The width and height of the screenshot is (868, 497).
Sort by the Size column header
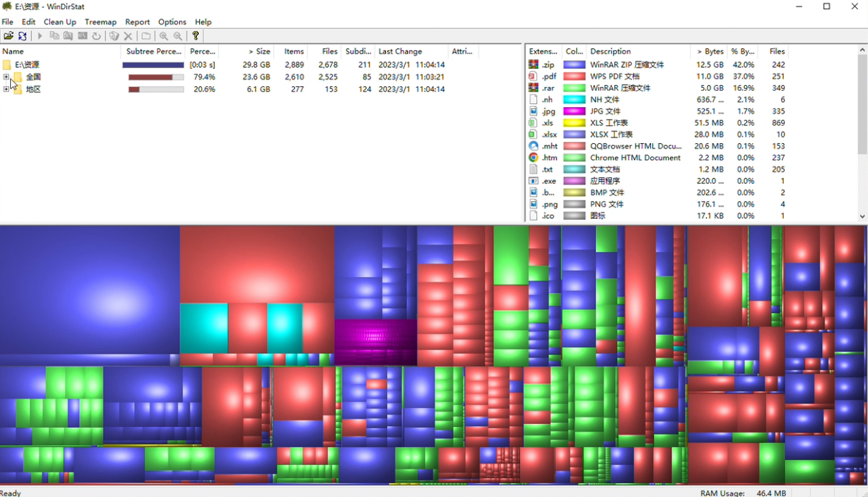[259, 51]
